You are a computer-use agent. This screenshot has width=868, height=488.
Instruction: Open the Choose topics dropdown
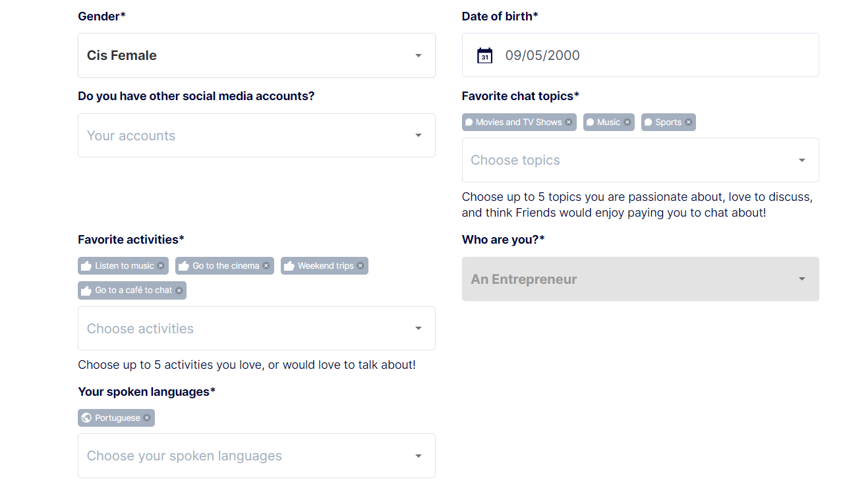(x=640, y=160)
